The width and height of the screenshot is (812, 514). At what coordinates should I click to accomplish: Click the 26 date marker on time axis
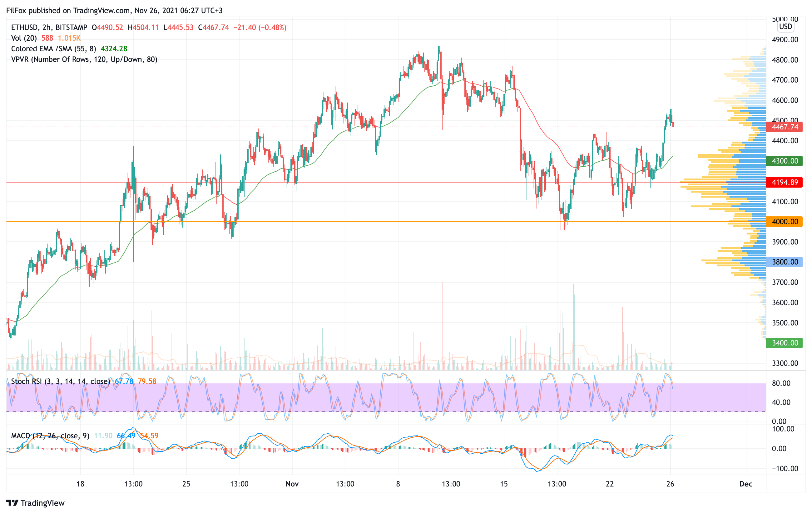coord(671,484)
